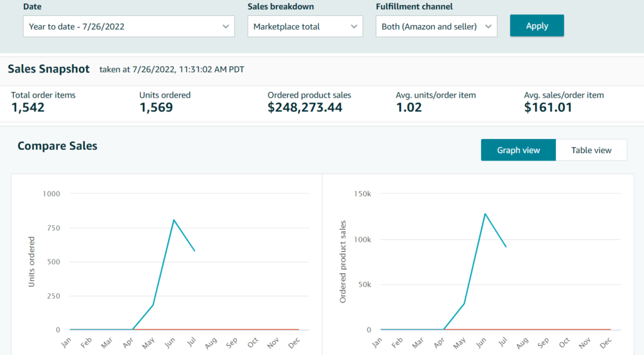Viewport: 644px width, 355px height.
Task: Click the Date dropdown chevron arrow
Action: click(x=226, y=26)
